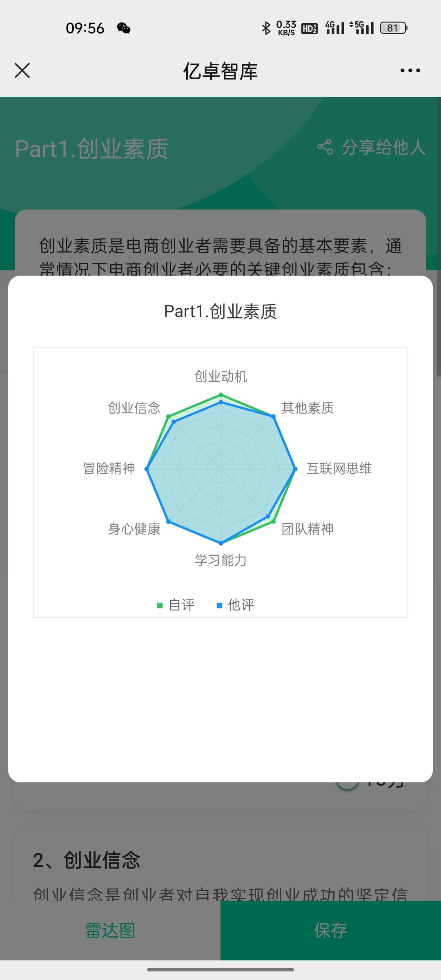Click the blue 他评 legend square

click(219, 605)
